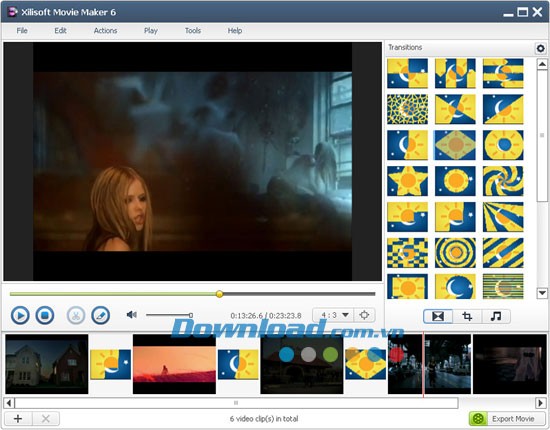Click the timeline scroll left arrow
550x430 pixels.
[9, 403]
